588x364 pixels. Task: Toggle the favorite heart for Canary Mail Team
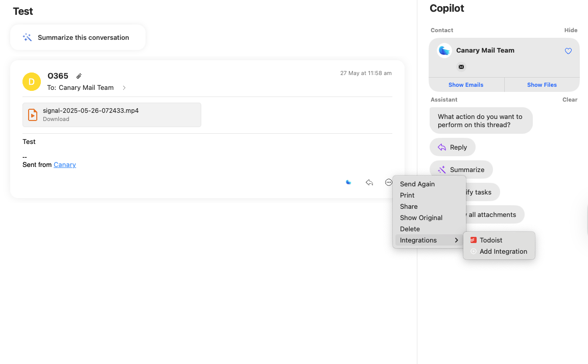[x=568, y=51]
